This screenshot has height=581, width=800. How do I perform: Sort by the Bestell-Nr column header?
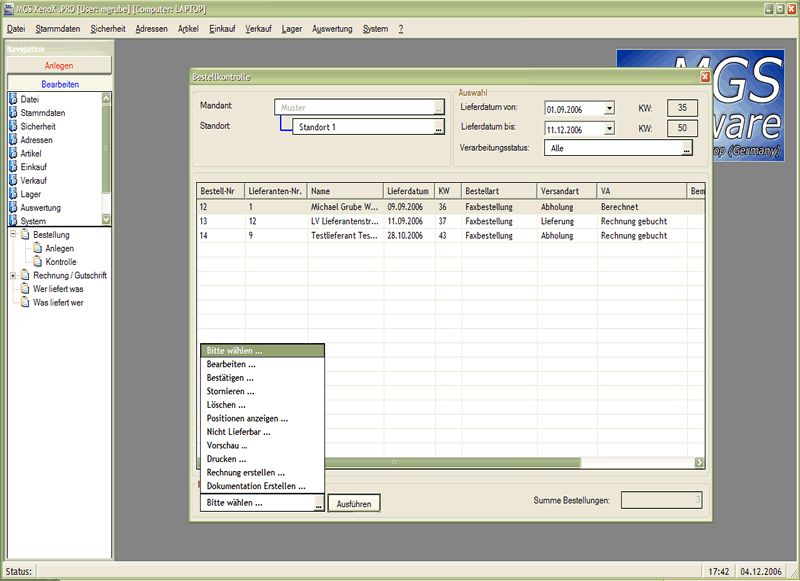point(220,191)
